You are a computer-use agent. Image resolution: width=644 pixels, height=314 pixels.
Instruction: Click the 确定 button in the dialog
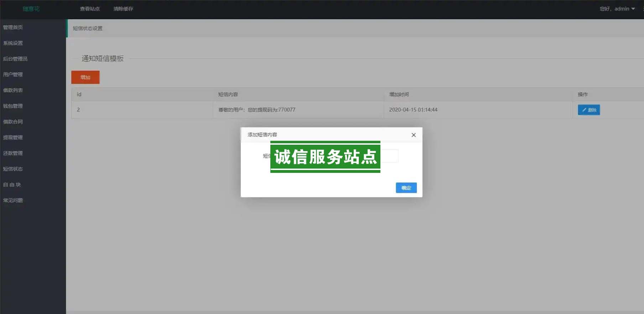(406, 188)
